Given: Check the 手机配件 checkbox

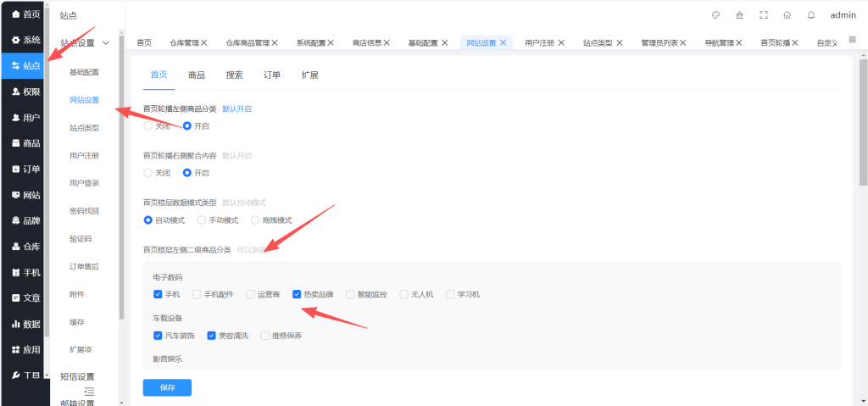Looking at the screenshot, I should pos(197,294).
